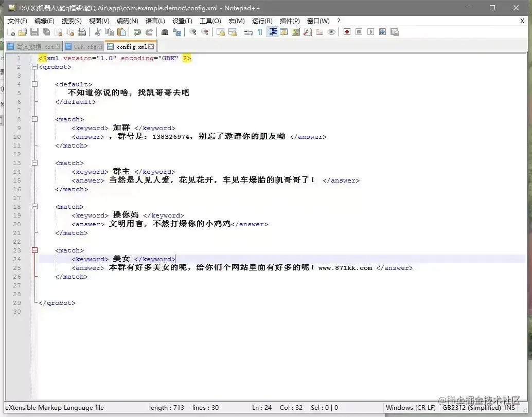The width and height of the screenshot is (532, 417).
Task: Collapse the default block fold marker
Action: [34, 84]
